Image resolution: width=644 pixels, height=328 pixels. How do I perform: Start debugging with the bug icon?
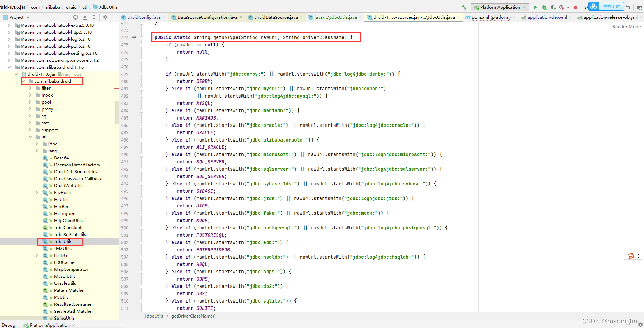pyautogui.click(x=544, y=7)
